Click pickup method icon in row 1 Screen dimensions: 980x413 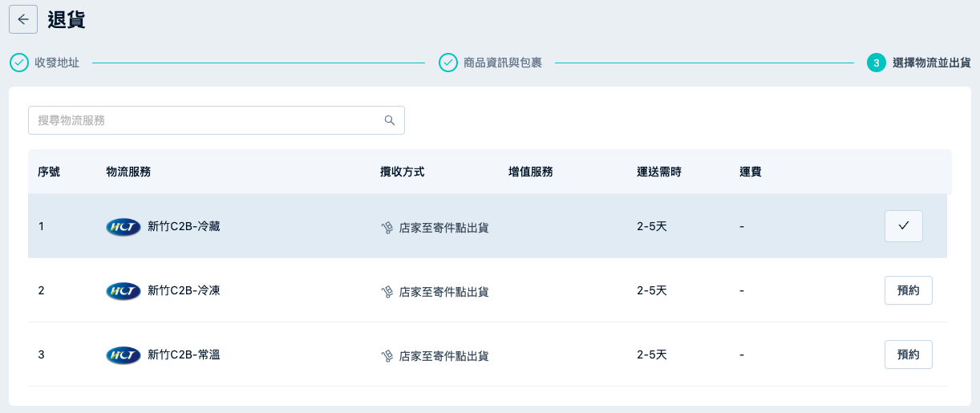point(387,228)
